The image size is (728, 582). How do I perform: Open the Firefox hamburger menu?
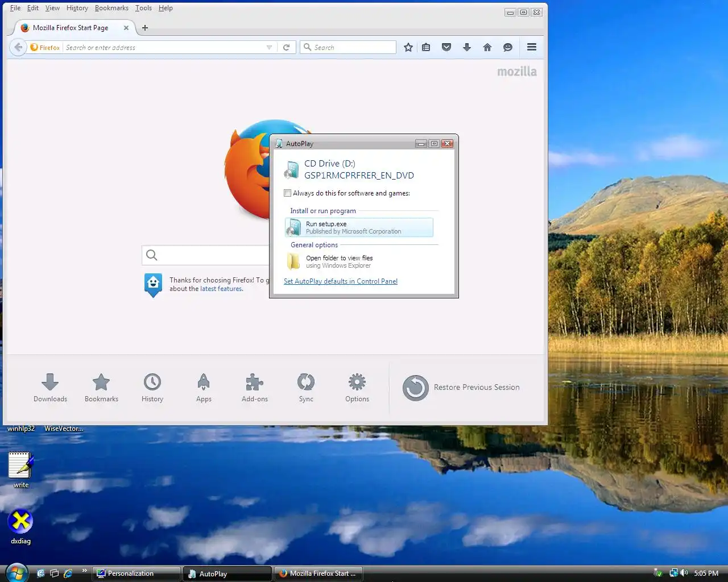pyautogui.click(x=532, y=47)
